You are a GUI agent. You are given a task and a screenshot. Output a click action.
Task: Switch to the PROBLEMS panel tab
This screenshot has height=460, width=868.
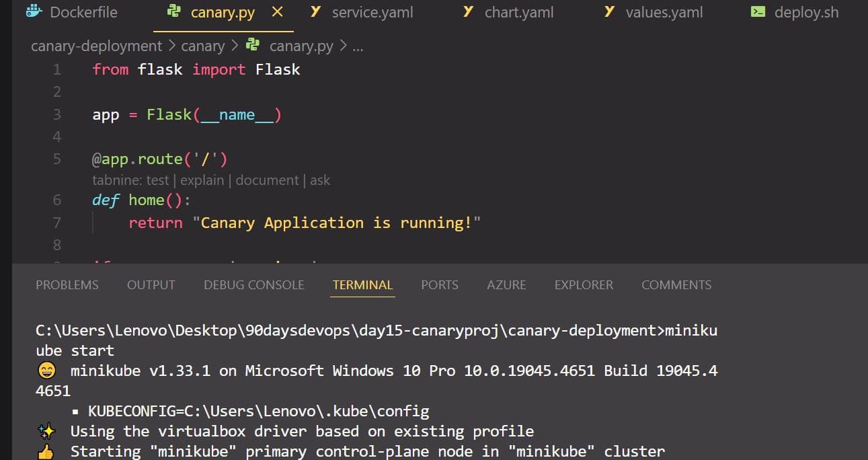coord(67,285)
